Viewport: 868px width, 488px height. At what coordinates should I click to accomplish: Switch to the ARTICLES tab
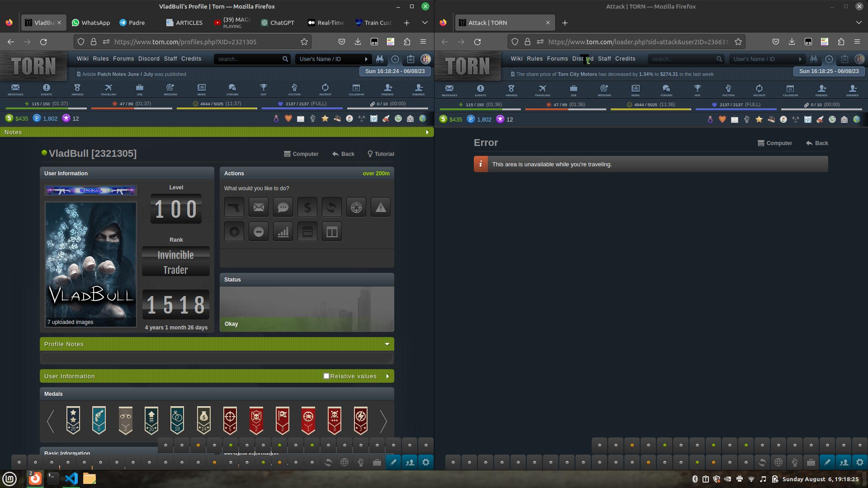pyautogui.click(x=184, y=23)
